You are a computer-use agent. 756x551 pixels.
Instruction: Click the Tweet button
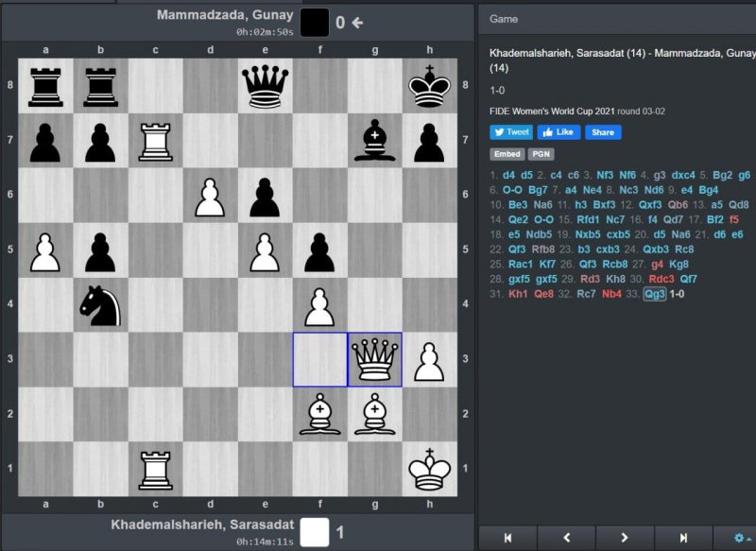pos(511,132)
